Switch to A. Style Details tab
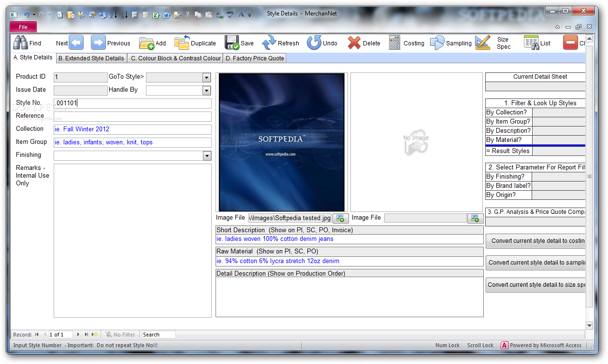The image size is (608, 364). (33, 57)
